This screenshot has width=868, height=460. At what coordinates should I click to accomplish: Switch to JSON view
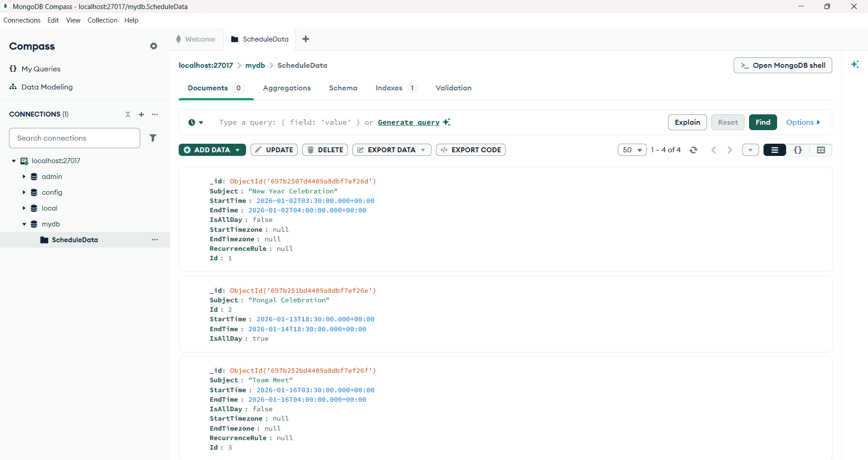(798, 150)
